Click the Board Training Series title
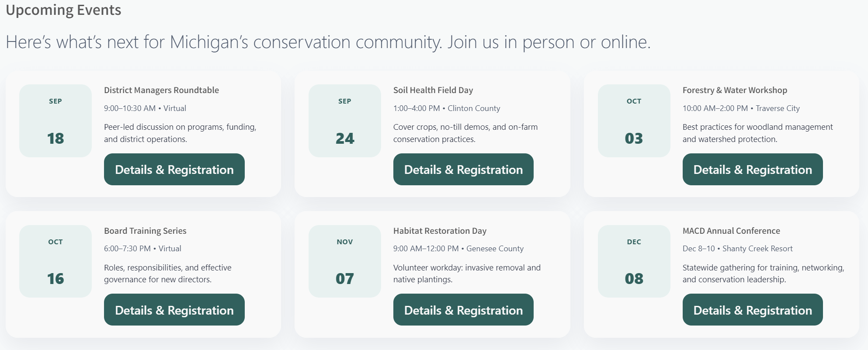The image size is (868, 350). [x=145, y=231]
